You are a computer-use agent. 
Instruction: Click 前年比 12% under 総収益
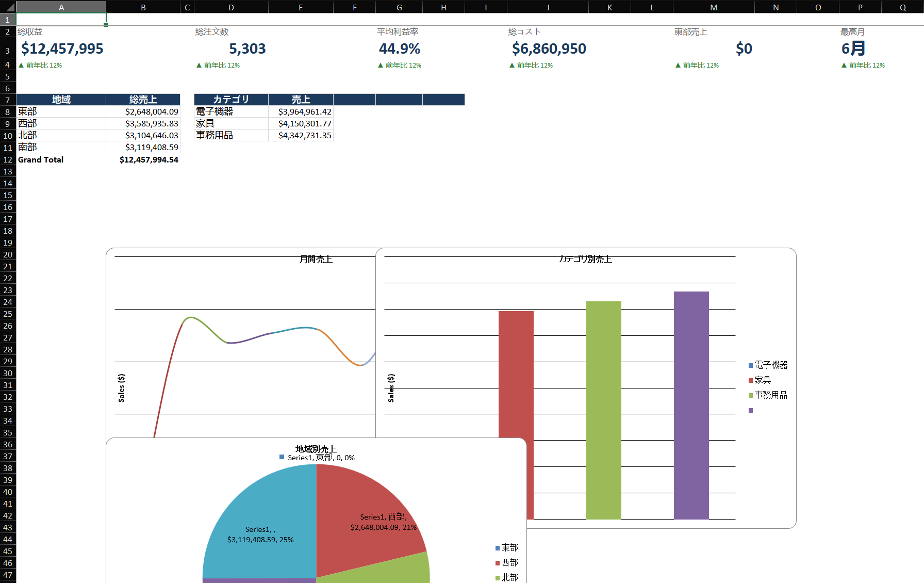[x=40, y=65]
